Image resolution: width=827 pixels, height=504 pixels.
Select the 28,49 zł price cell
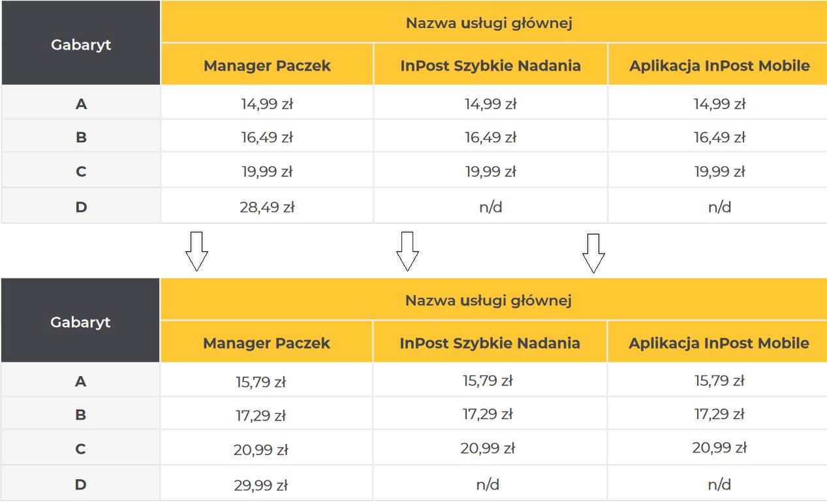point(267,207)
